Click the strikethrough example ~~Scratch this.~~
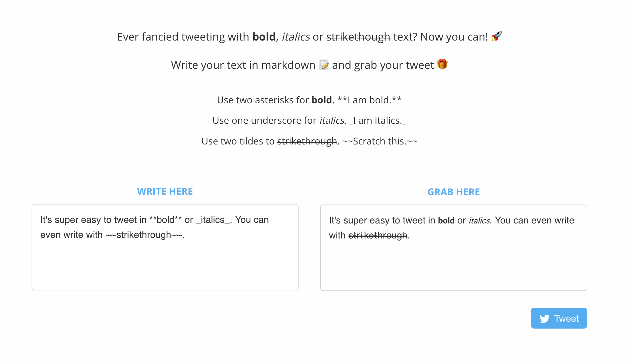Image resolution: width=629 pixels, height=364 pixels. click(x=380, y=141)
